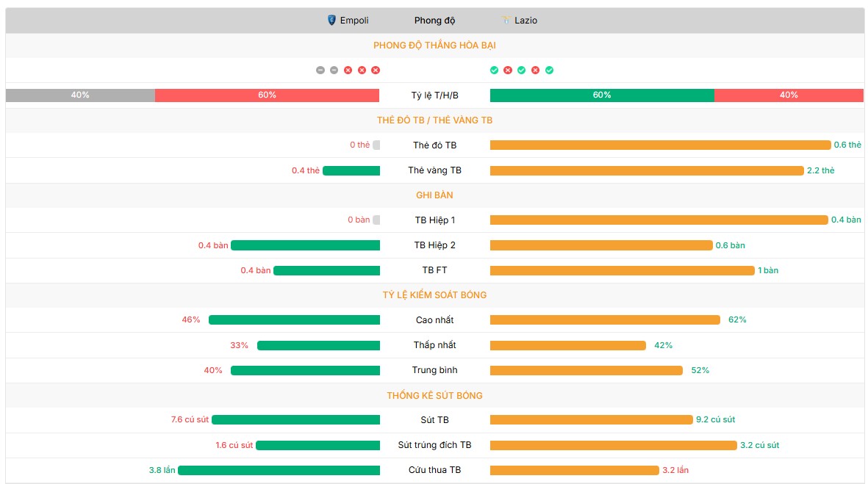Click Empoli's green Trung bình possession bar

306,370
